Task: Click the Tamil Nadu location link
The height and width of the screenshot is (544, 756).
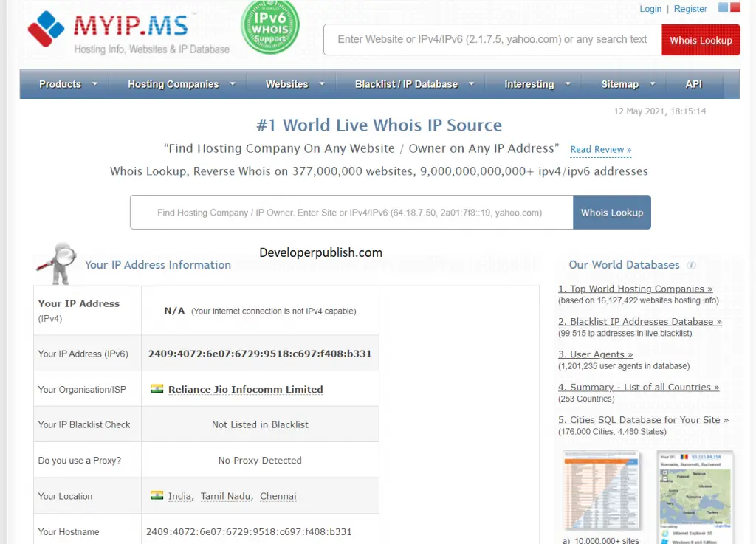Action: tap(226, 496)
